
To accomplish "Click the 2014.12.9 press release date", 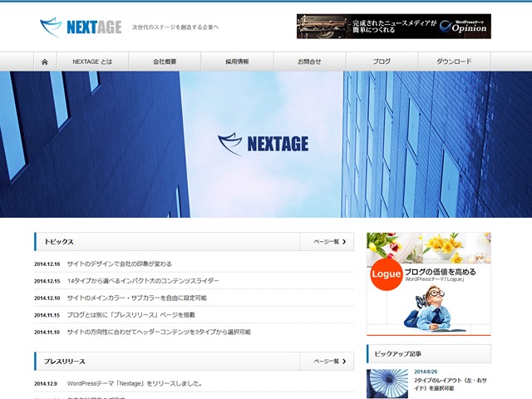I will (x=46, y=384).
